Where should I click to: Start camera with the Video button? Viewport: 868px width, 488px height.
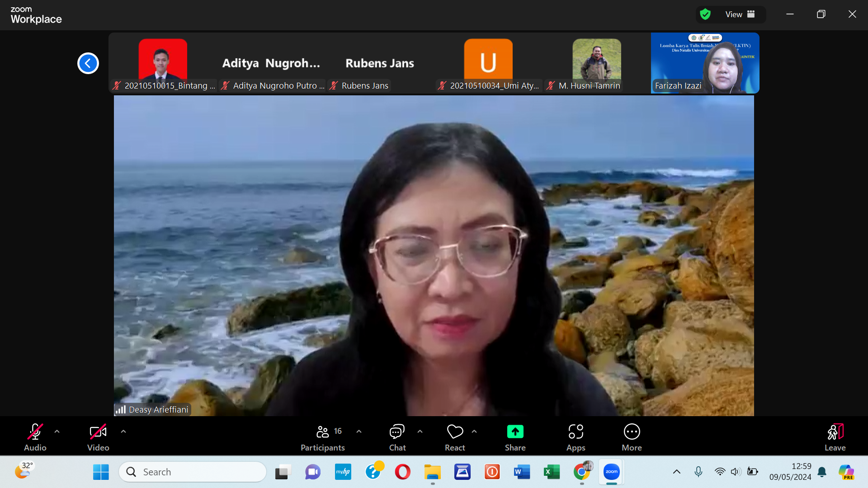pos(98,437)
